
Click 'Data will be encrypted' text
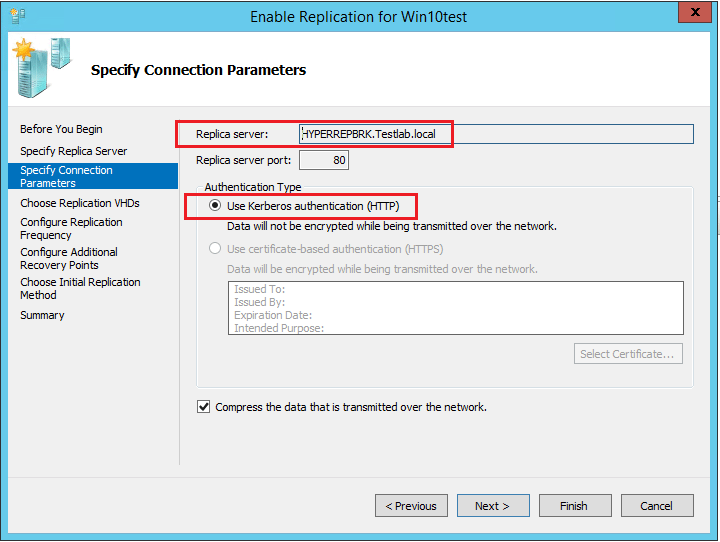click(x=382, y=269)
